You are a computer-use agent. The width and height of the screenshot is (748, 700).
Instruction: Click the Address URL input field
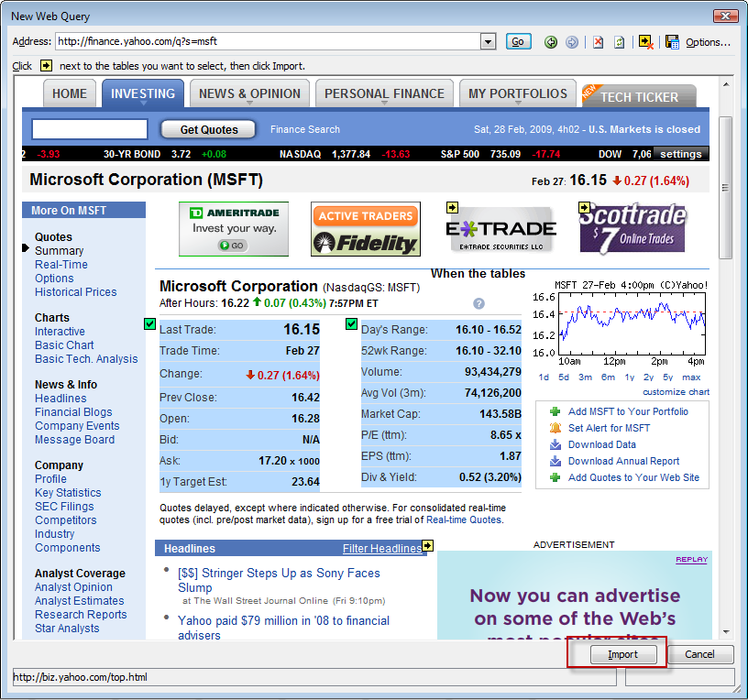pyautogui.click(x=268, y=42)
